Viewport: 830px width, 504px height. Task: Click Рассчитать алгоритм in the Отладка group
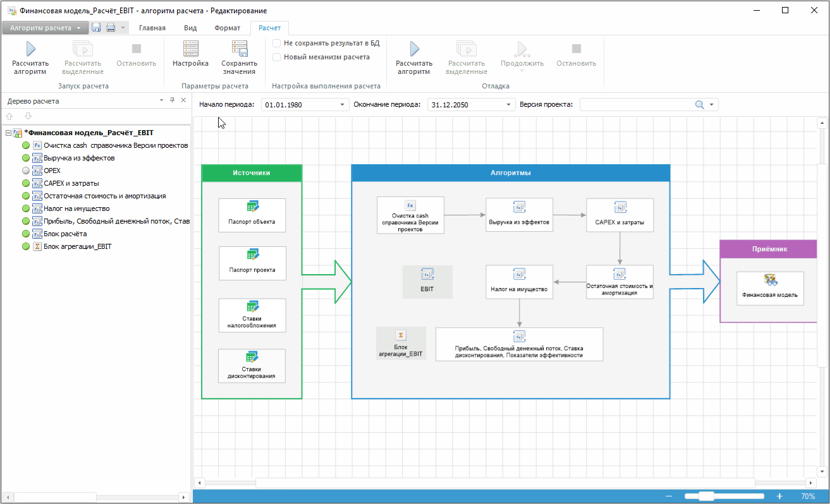[x=414, y=50]
